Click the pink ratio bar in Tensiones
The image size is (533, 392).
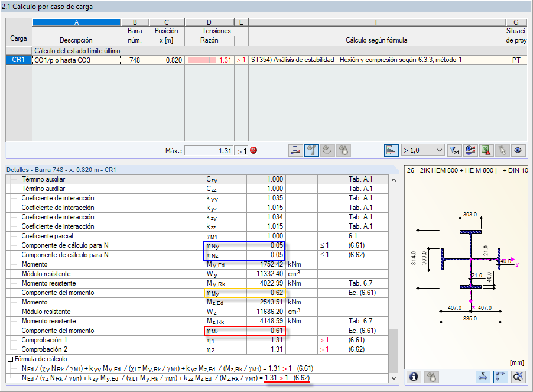203,60
